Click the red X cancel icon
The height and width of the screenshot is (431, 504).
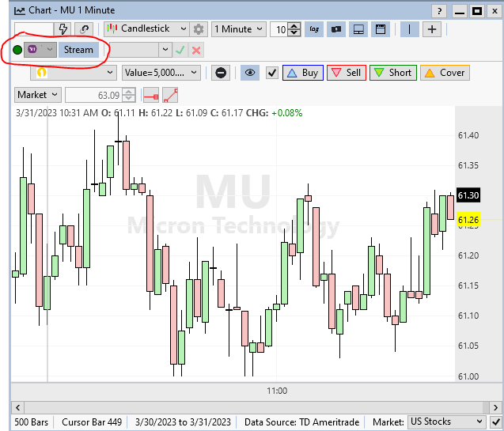(196, 50)
